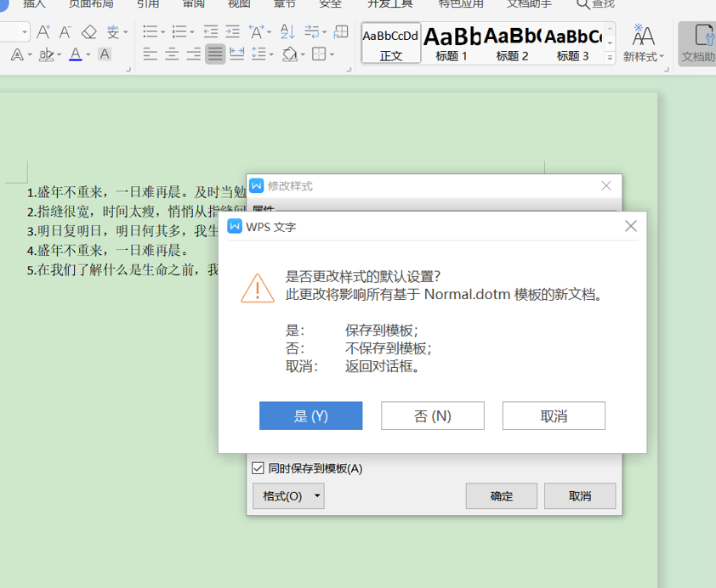This screenshot has width=716, height=588.
Task: Close the WPS 文字 confirmation dialog
Action: (631, 226)
